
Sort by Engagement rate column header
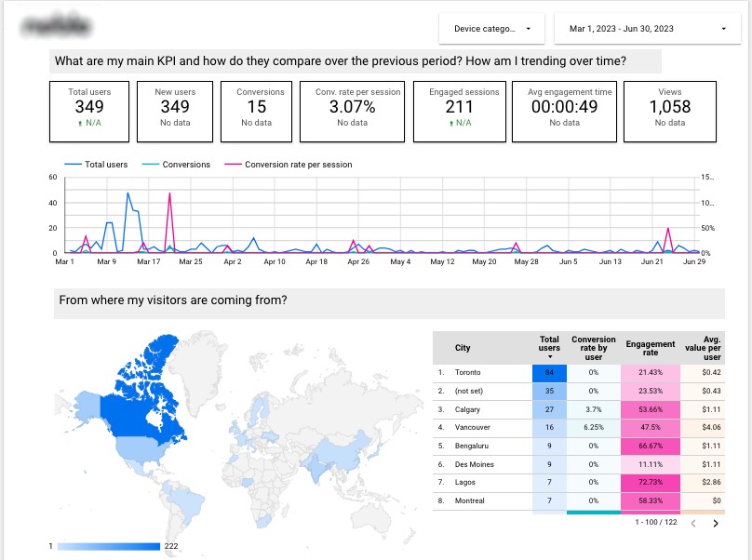coord(651,348)
